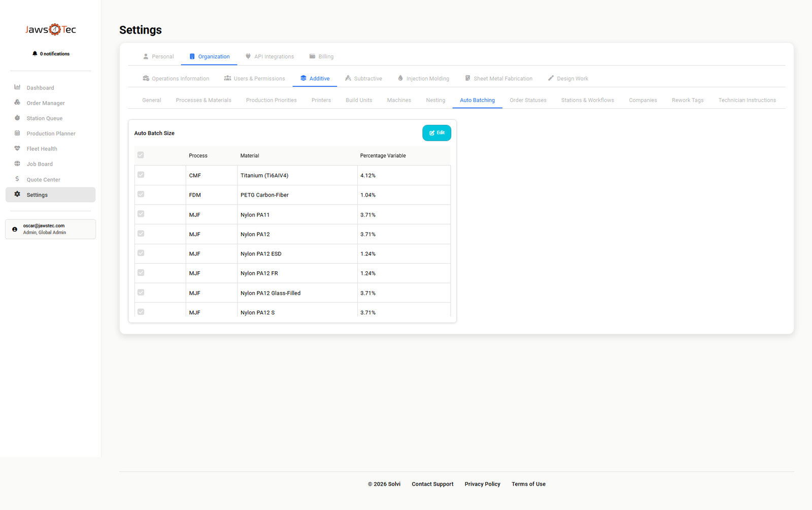Toggle checkbox for Nylon PA12 Glass-Filled row
Image resolution: width=812 pixels, height=510 pixels.
tap(141, 292)
